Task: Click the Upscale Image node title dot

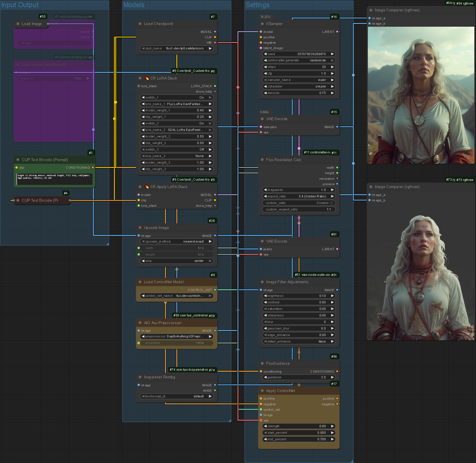Action: pos(140,228)
